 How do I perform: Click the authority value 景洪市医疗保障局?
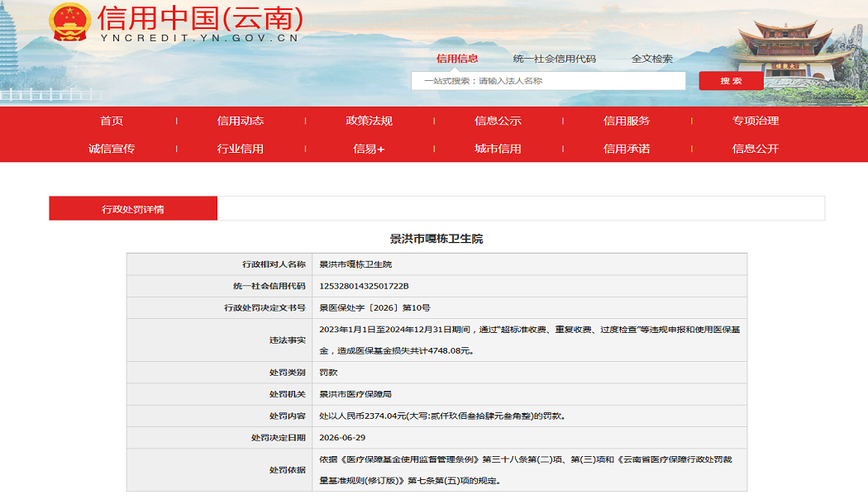point(355,394)
